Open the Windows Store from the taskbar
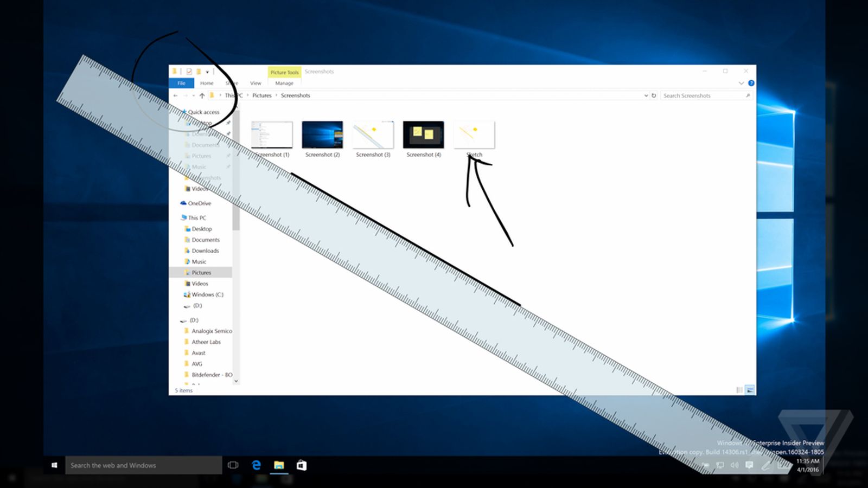The height and width of the screenshot is (488, 868). [x=301, y=465]
